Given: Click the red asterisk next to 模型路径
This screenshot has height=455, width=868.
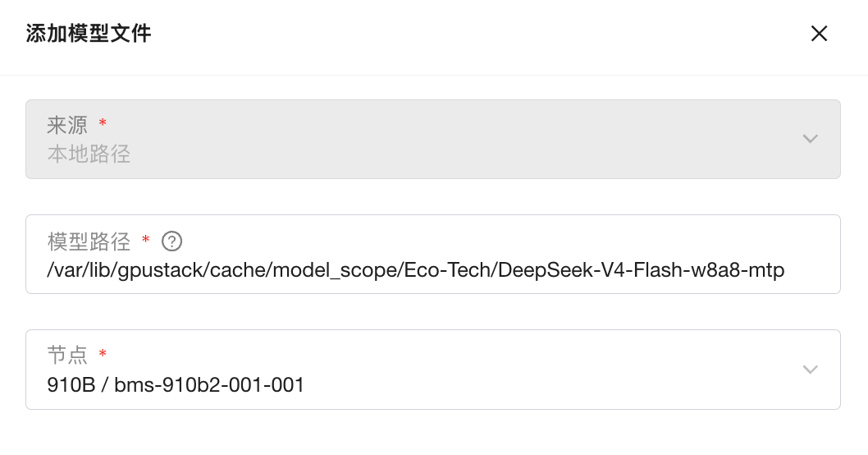Looking at the screenshot, I should pos(145,240).
